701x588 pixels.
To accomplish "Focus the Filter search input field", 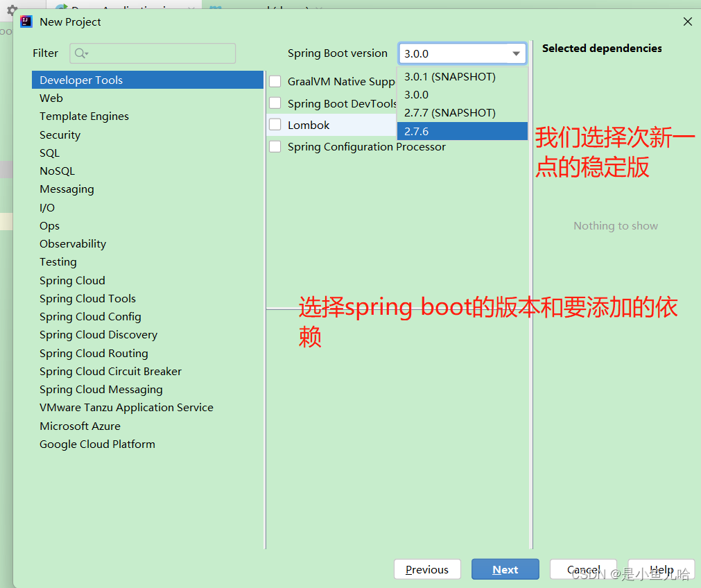I will point(153,53).
